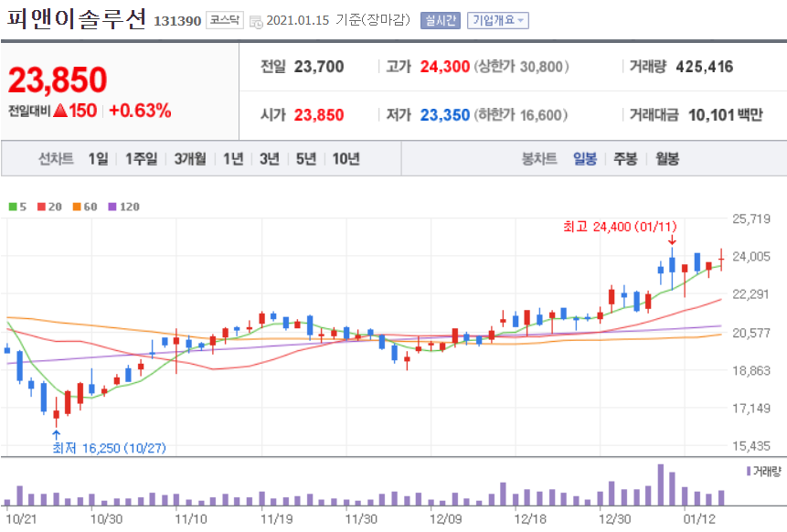Click the 코스닥 market badge
The width and height of the screenshot is (787, 532).
(224, 21)
